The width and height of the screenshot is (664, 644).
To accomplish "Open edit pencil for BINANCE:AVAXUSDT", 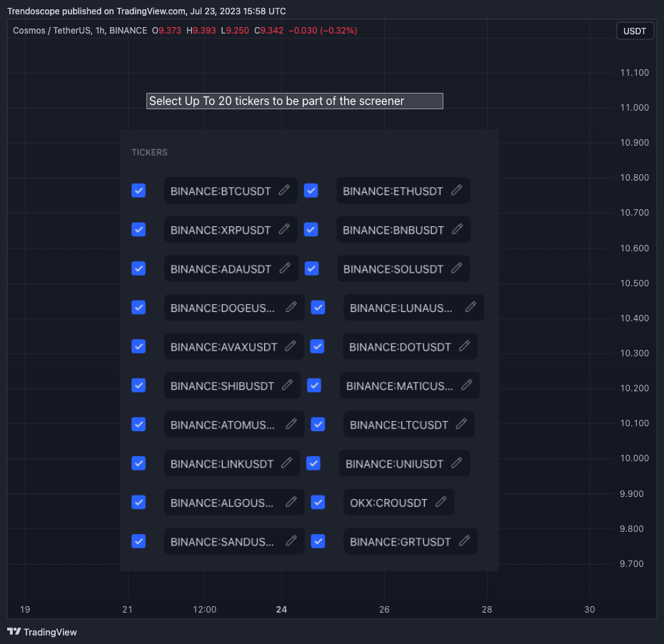I will click(x=290, y=346).
